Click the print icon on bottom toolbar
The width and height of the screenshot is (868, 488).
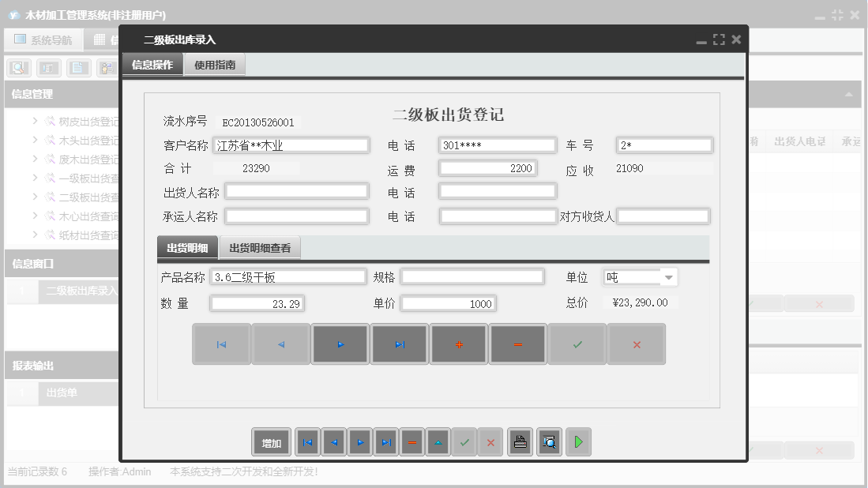click(520, 441)
